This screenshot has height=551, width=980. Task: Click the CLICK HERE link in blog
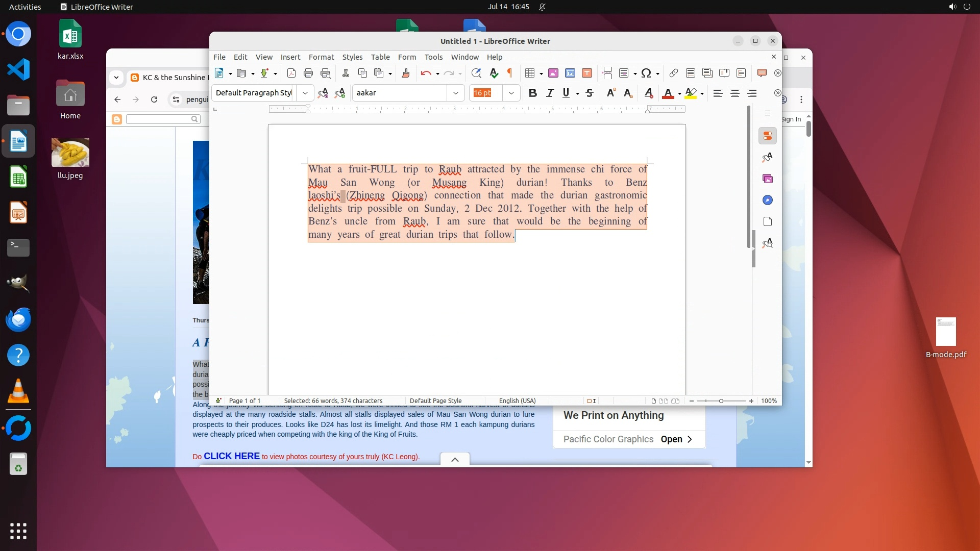tap(231, 456)
